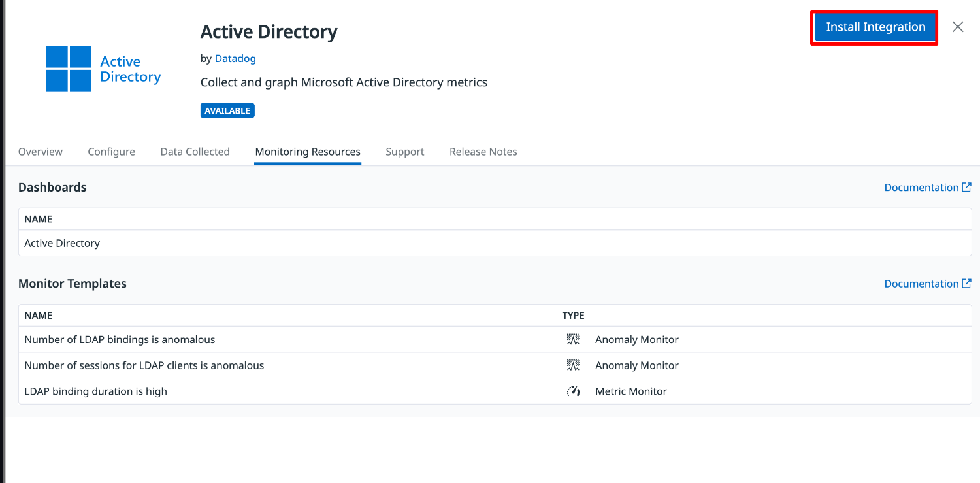Viewport: 980px width, 483px height.
Task: Click the Metric Monitor gauge icon
Action: pyautogui.click(x=573, y=391)
